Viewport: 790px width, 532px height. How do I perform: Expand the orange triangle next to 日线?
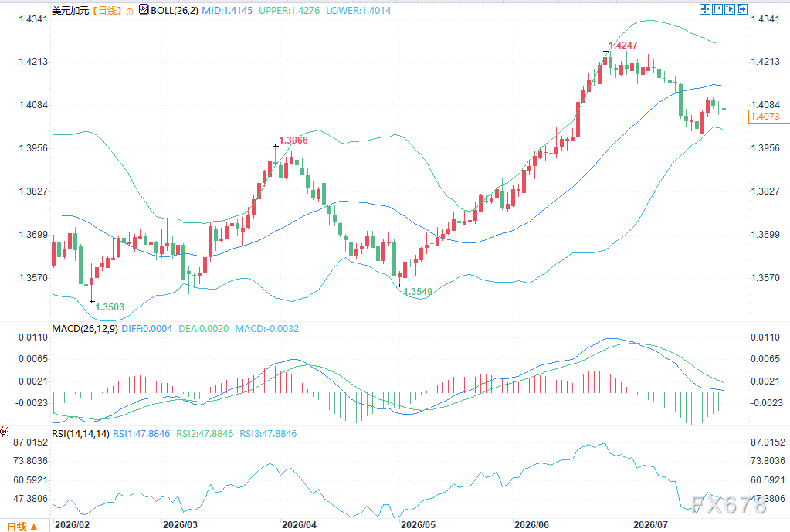[34, 527]
